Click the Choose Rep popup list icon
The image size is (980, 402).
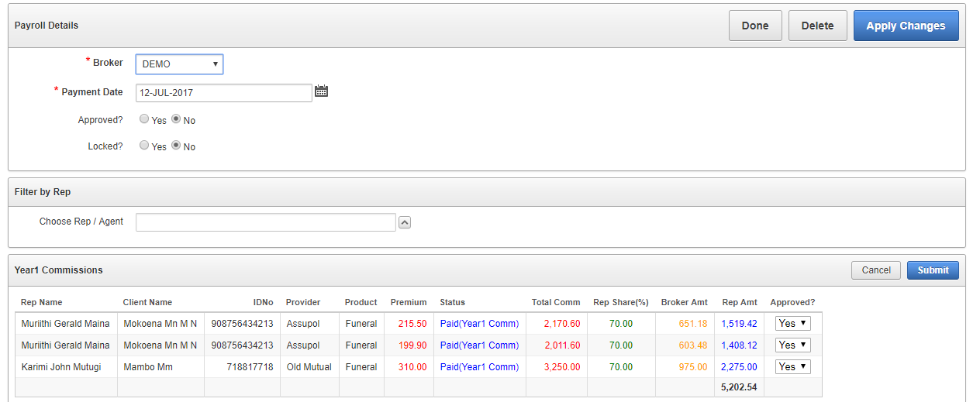pos(404,222)
